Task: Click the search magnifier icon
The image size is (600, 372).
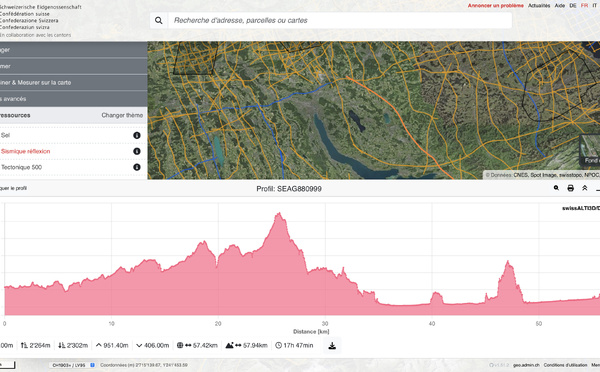Action: pos(158,20)
